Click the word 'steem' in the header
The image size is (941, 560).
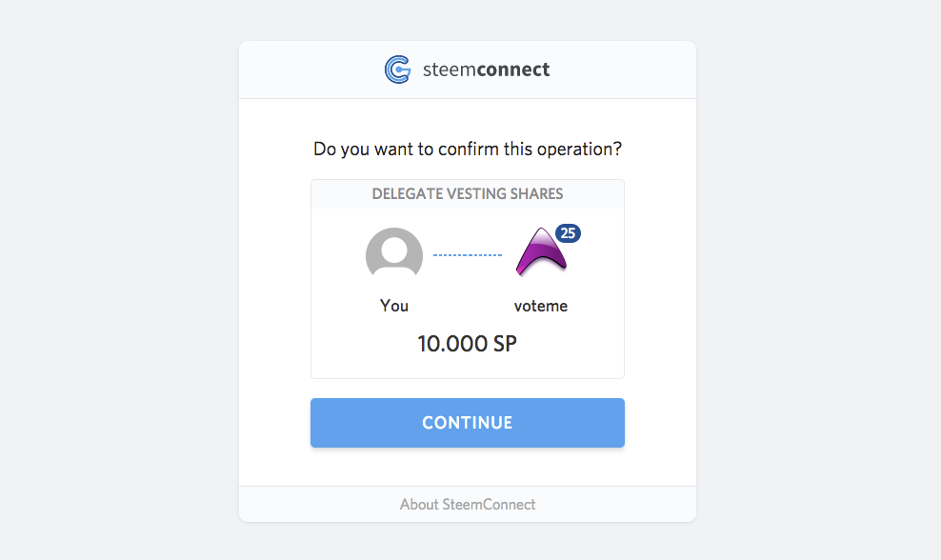(449, 70)
